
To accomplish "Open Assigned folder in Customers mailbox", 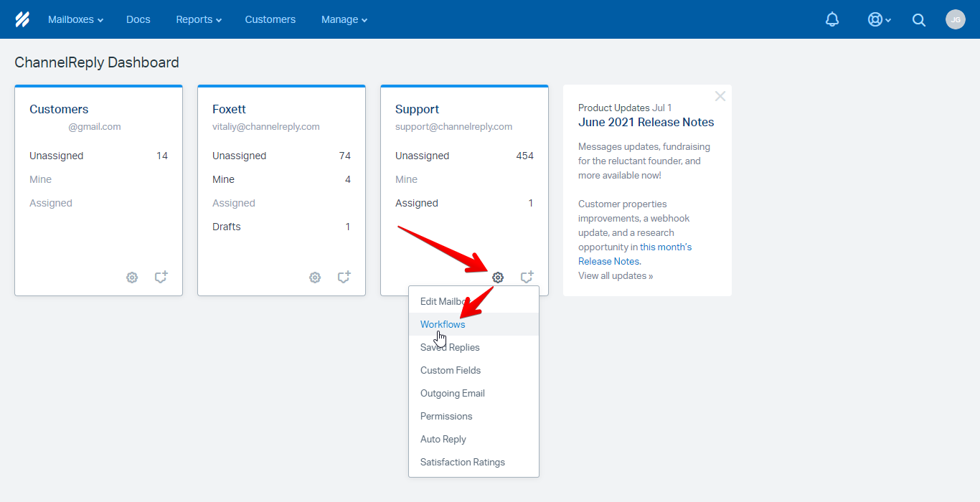I will [x=98, y=203].
